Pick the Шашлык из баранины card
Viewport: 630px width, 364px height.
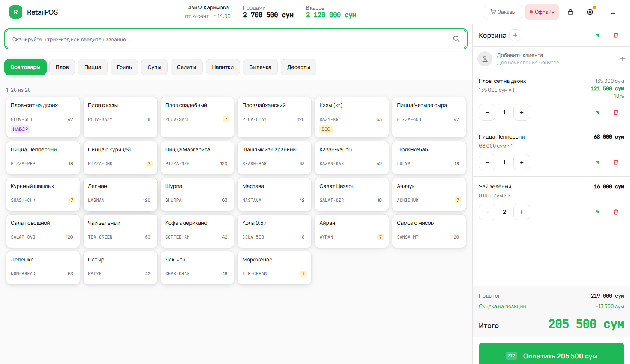pyautogui.click(x=274, y=157)
